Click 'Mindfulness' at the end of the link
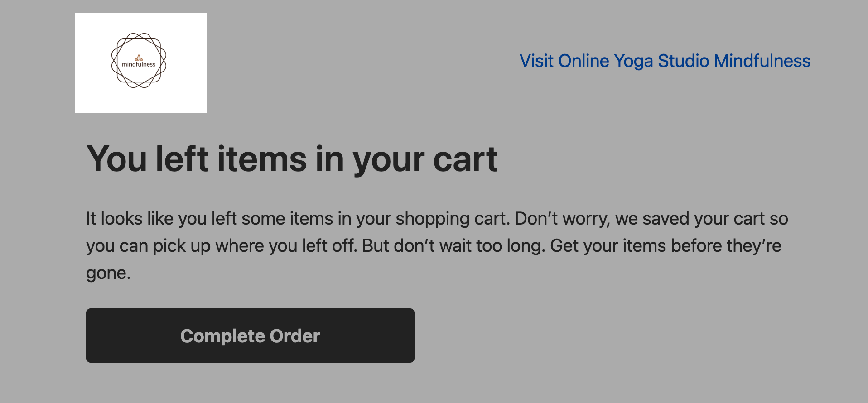 click(x=762, y=61)
